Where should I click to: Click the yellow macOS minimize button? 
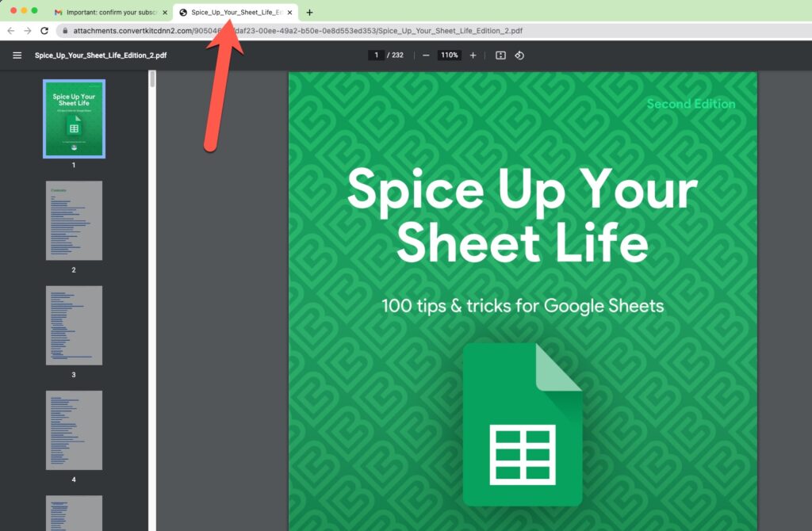click(24, 10)
